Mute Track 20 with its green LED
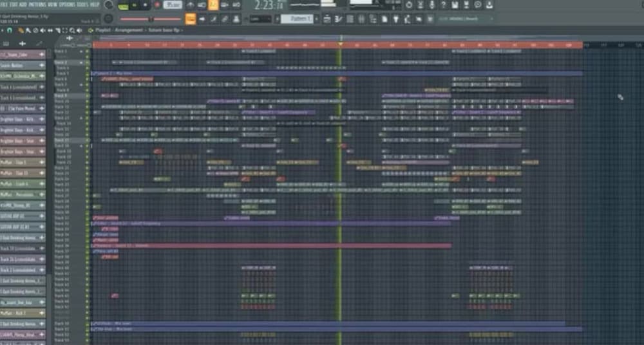Viewport: 644px width, 345px height. coord(87,157)
